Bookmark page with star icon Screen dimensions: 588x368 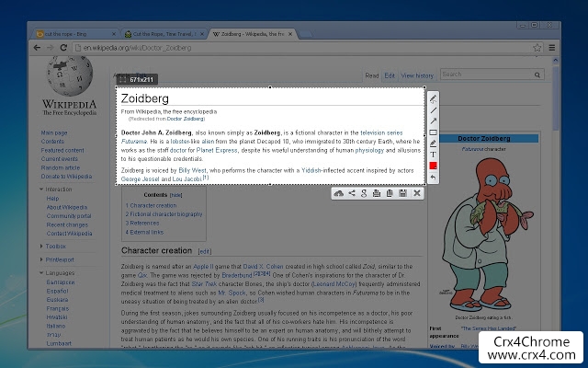point(537,48)
